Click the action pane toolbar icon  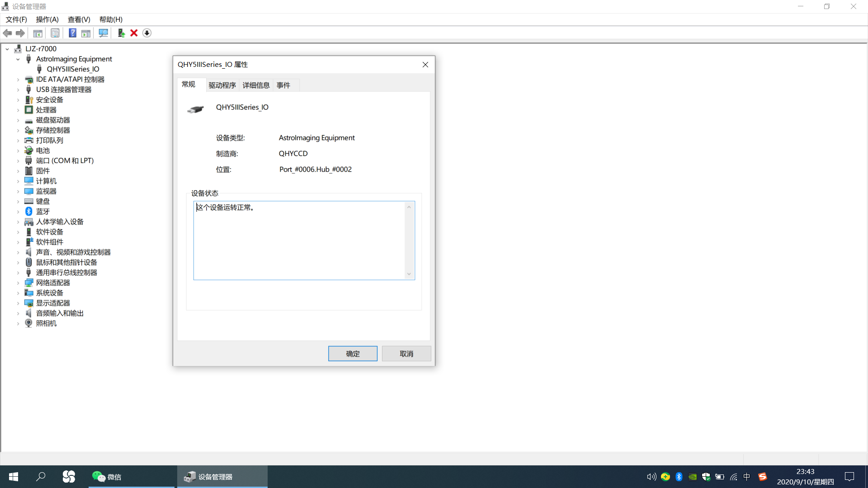[x=86, y=33]
